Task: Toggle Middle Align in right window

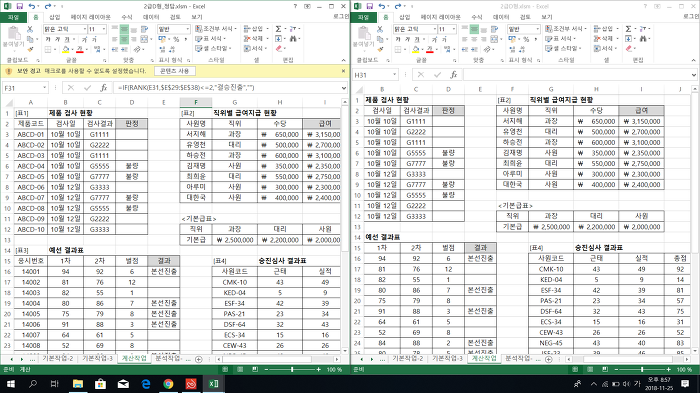Action: 475,29
